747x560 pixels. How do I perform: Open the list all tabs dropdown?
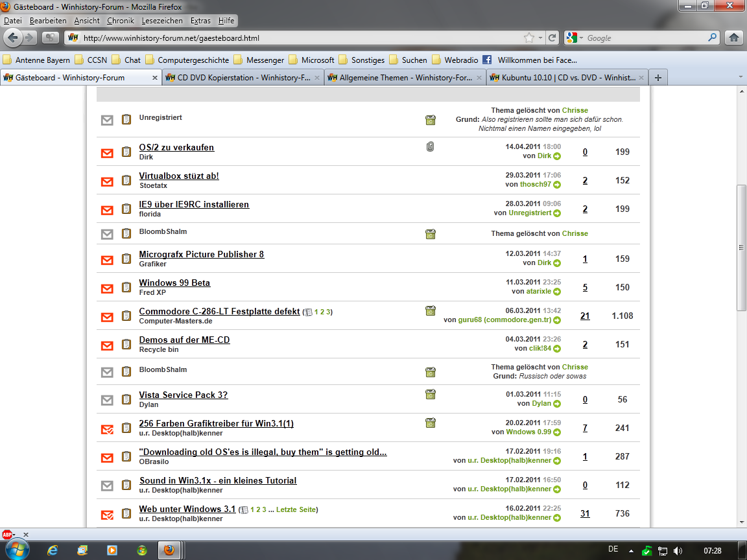(740, 78)
